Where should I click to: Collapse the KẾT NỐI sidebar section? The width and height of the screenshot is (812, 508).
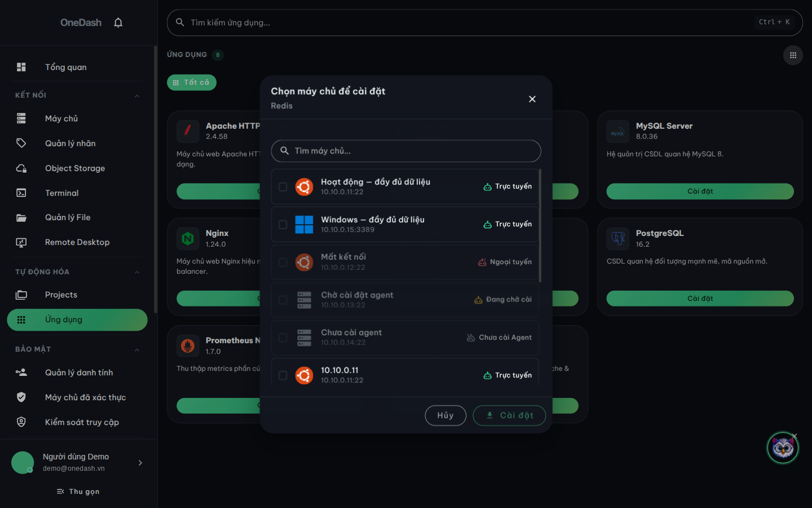pyautogui.click(x=136, y=95)
